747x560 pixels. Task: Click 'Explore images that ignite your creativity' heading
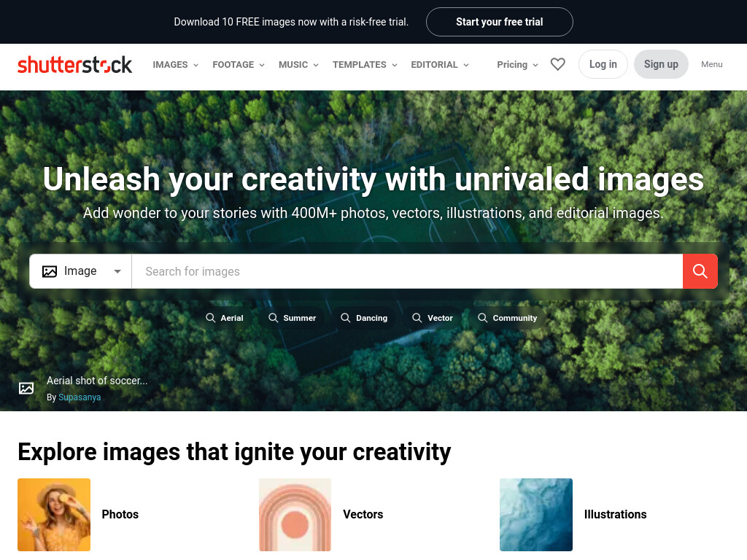coord(234,452)
